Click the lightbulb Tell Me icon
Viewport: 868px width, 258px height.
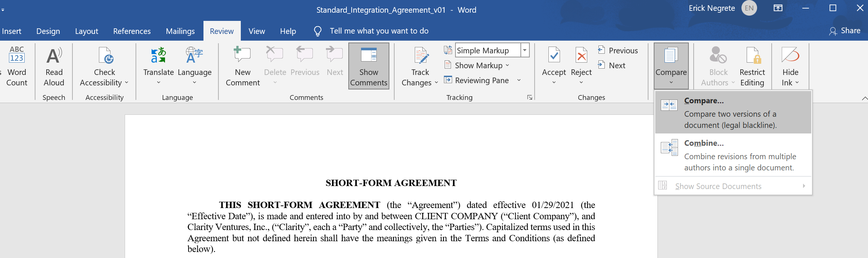point(318,31)
